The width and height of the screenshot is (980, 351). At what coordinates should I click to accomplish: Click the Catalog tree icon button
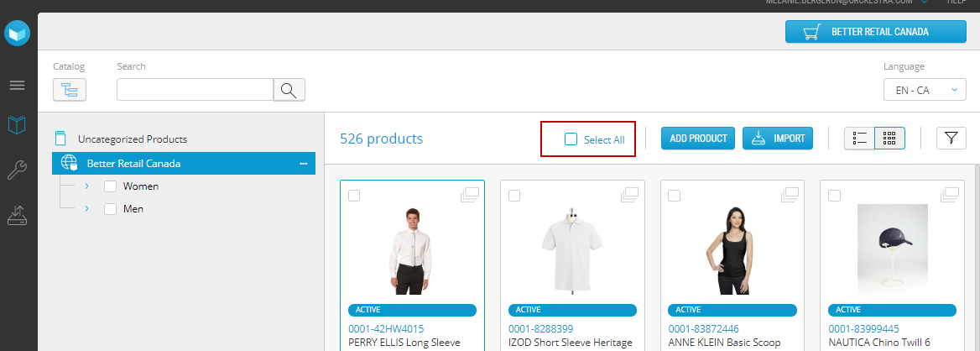point(70,90)
